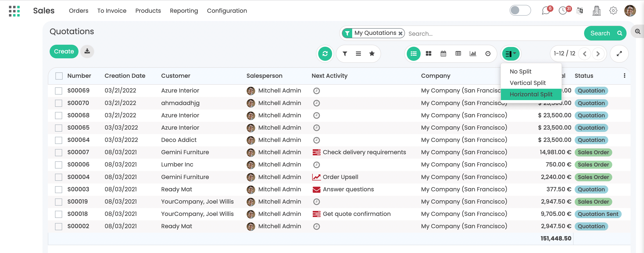Image resolution: width=644 pixels, height=253 pixels.
Task: Open optional columns kebab menu
Action: coord(624,76)
